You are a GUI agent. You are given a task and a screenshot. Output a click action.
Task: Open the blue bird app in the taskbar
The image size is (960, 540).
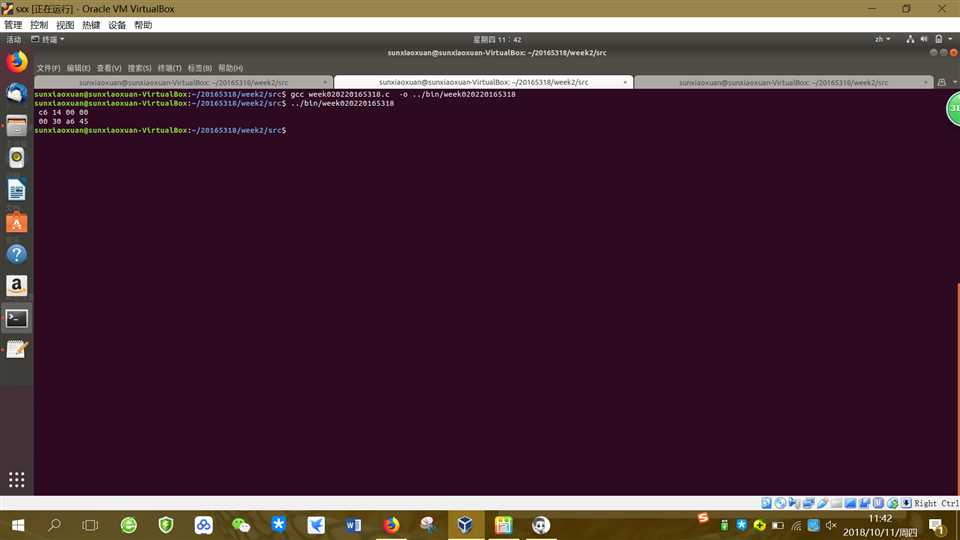coord(316,525)
